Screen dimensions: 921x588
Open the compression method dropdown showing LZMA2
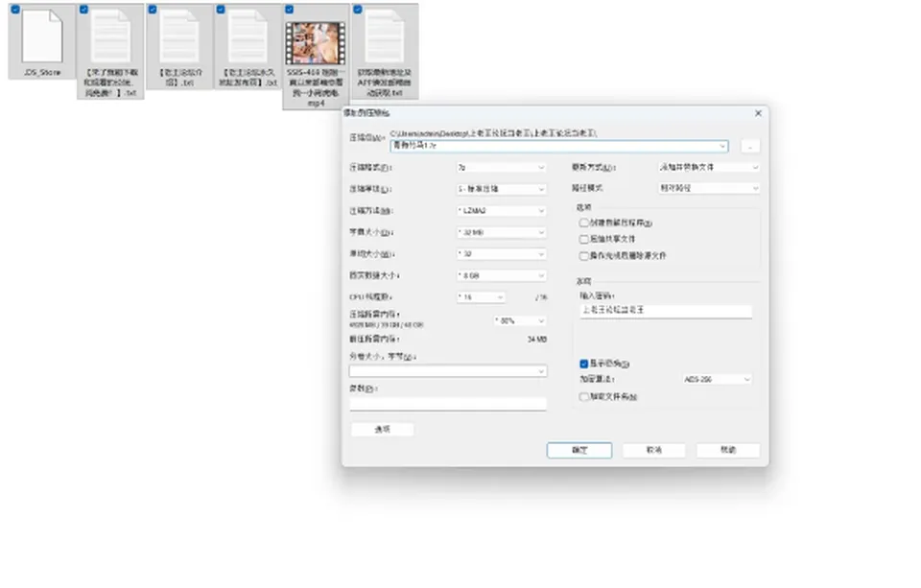[x=501, y=211]
